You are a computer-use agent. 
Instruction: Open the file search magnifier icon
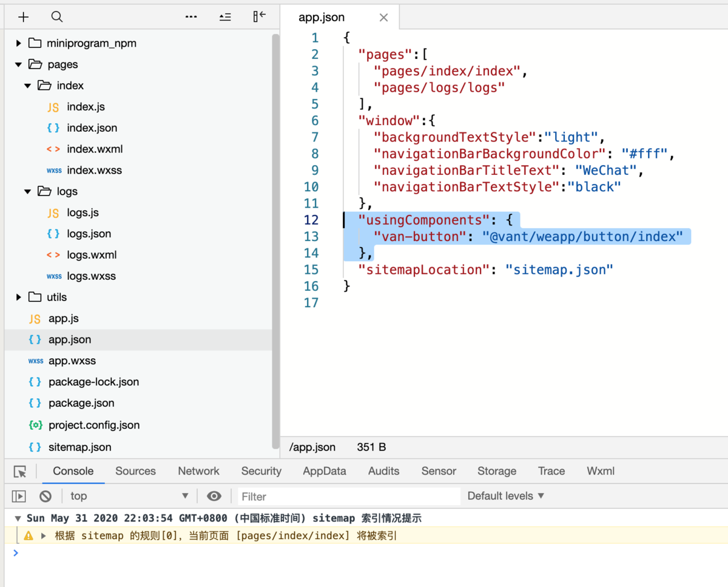[x=57, y=17]
